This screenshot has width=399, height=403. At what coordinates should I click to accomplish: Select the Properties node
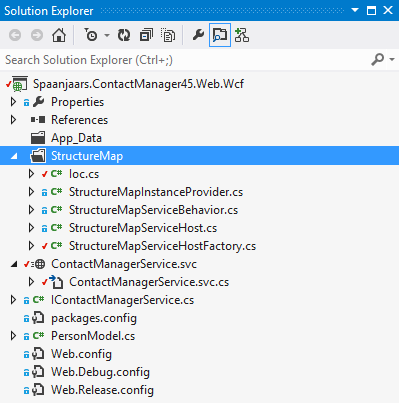77,102
